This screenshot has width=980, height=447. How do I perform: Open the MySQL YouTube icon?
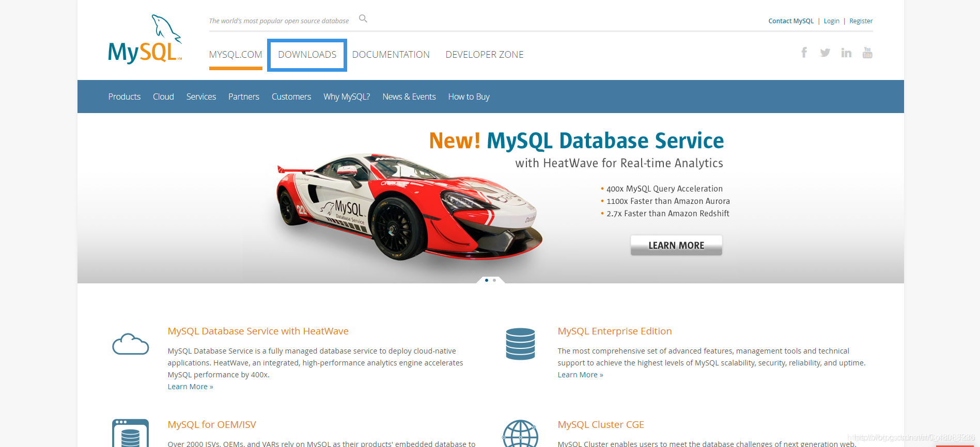tap(867, 53)
